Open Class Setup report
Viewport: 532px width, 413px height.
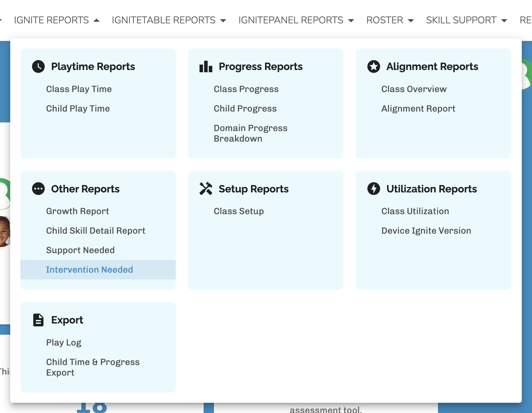tap(239, 211)
